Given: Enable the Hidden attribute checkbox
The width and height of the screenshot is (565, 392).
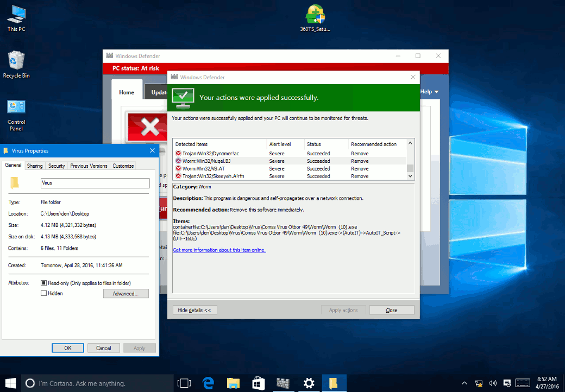Looking at the screenshot, I should pos(44,293).
